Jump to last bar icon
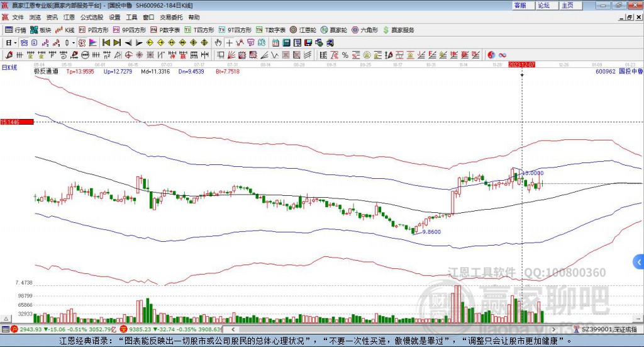The width and height of the screenshot is (644, 347). (117, 43)
